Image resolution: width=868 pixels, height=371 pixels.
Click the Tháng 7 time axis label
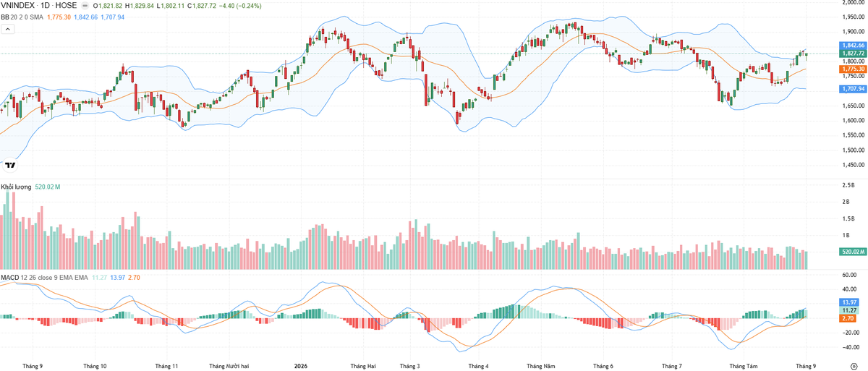pos(671,367)
